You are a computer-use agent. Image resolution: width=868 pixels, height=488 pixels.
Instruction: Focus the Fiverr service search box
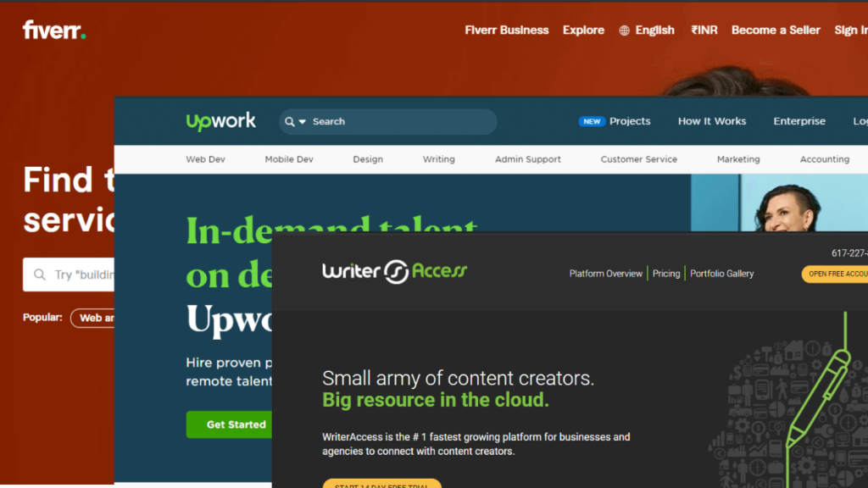pyautogui.click(x=69, y=274)
